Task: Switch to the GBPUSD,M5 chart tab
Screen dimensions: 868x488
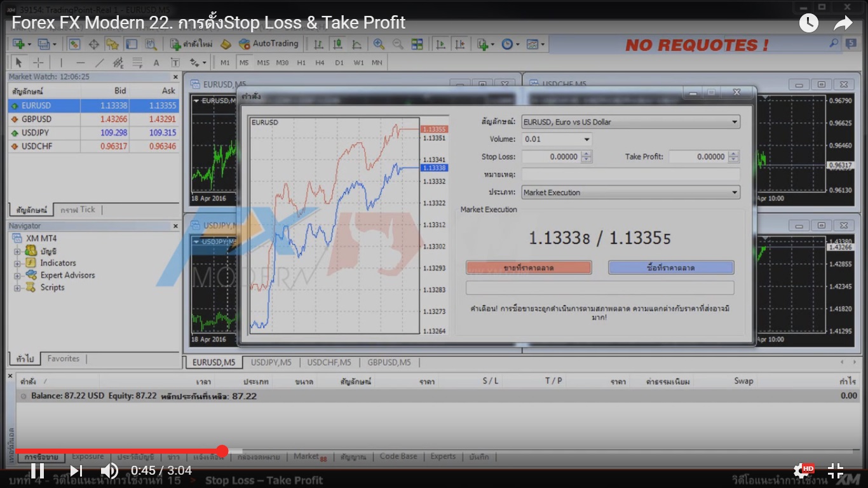Action: tap(389, 363)
